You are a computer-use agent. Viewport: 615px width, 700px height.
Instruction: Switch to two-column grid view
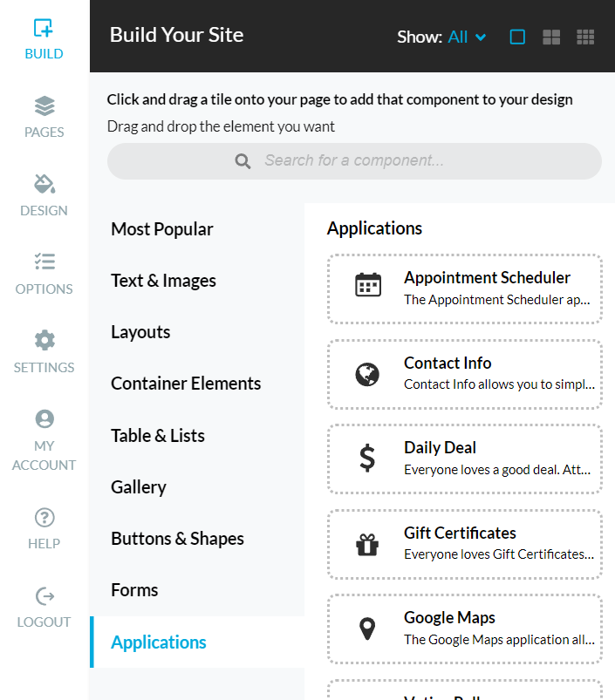551,37
